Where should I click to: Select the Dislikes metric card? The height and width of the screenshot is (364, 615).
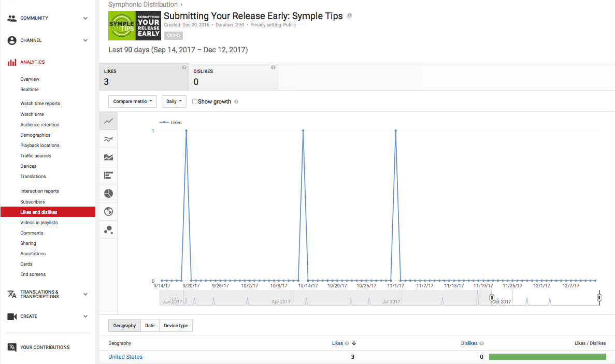pos(234,77)
